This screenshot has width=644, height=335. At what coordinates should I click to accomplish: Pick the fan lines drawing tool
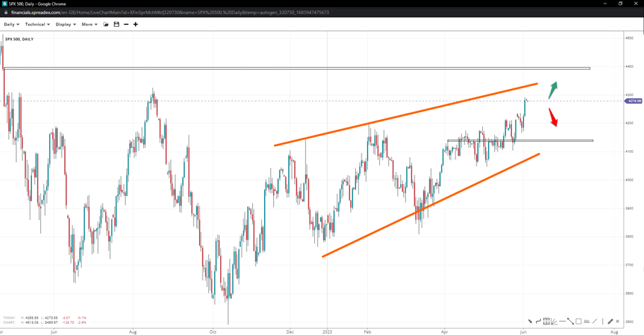click(554, 322)
